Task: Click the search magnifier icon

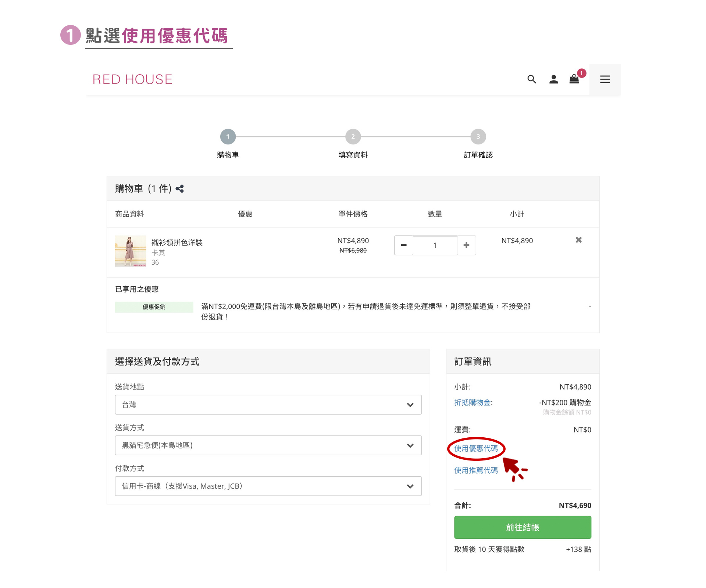Action: [x=531, y=79]
